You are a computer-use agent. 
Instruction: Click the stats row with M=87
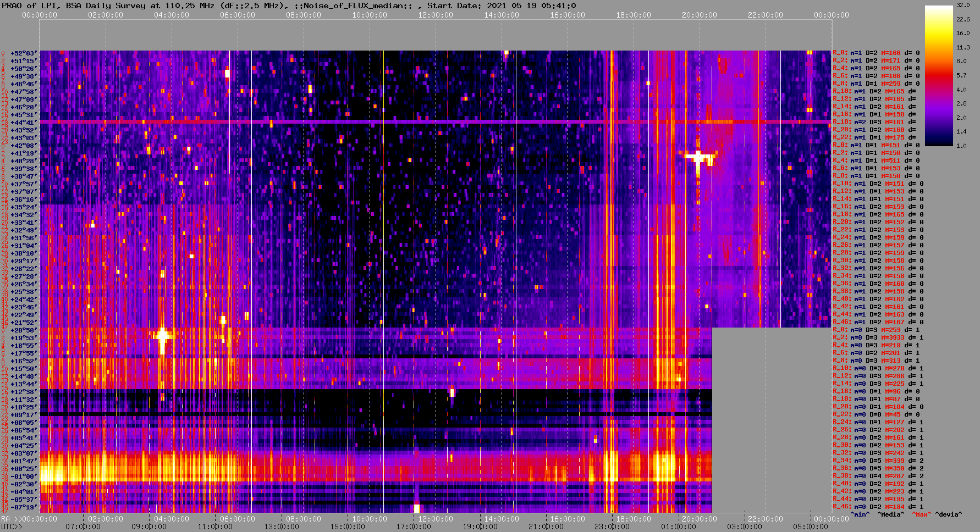(x=876, y=400)
